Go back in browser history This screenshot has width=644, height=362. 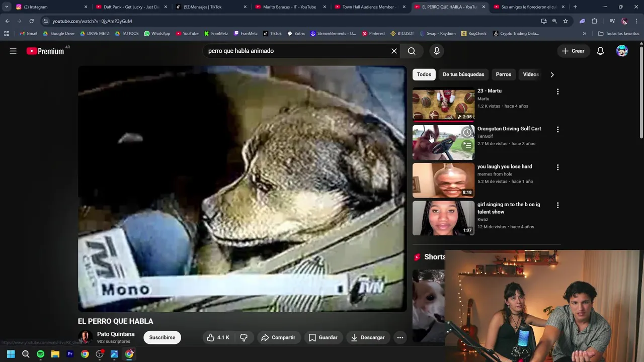tap(7, 21)
